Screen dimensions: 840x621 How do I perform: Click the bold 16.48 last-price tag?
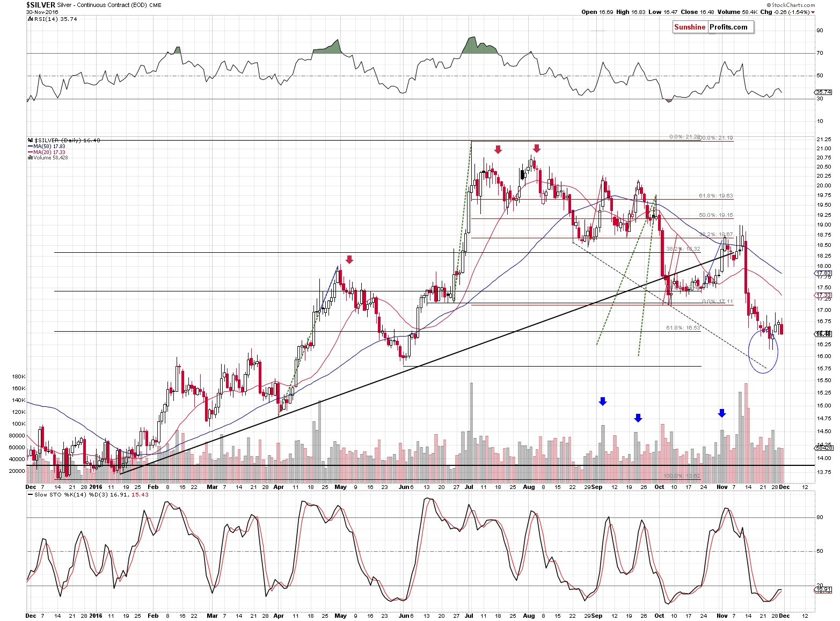pos(823,334)
